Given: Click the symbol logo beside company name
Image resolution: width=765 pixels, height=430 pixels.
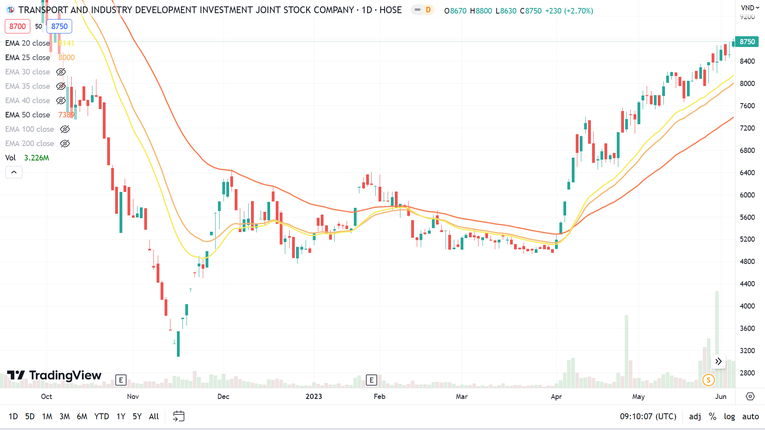Looking at the screenshot, I should (x=10, y=10).
